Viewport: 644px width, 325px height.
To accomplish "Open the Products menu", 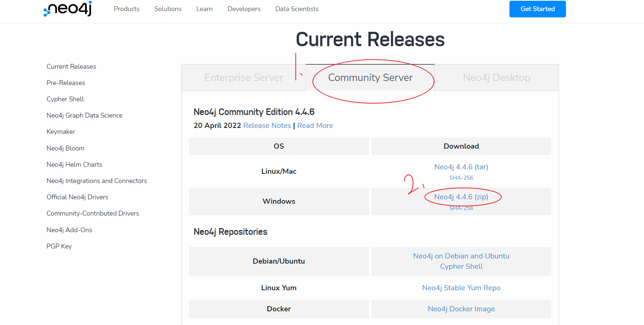I will point(126,9).
